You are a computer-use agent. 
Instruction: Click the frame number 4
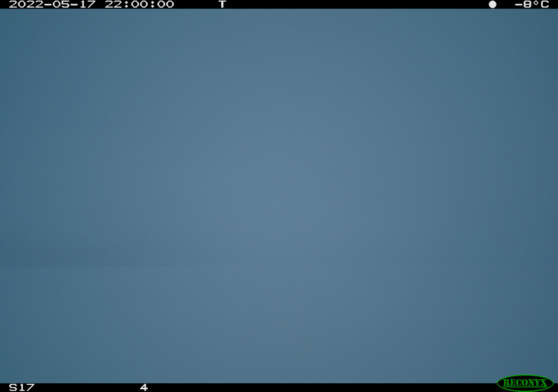click(144, 387)
